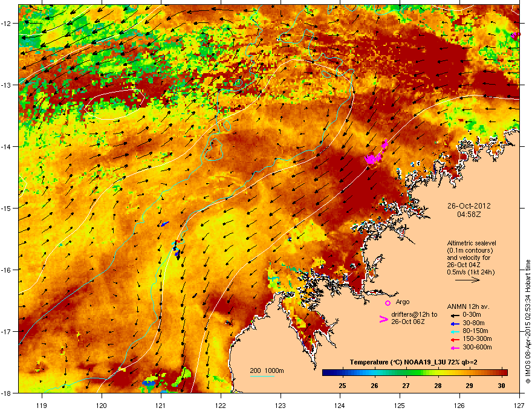Click the colorbar tick label '30'
This screenshot has height=411, width=532.
click(501, 386)
